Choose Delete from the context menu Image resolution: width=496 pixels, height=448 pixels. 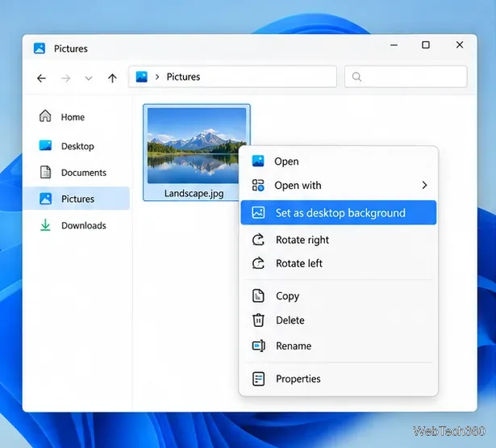[x=339, y=320]
